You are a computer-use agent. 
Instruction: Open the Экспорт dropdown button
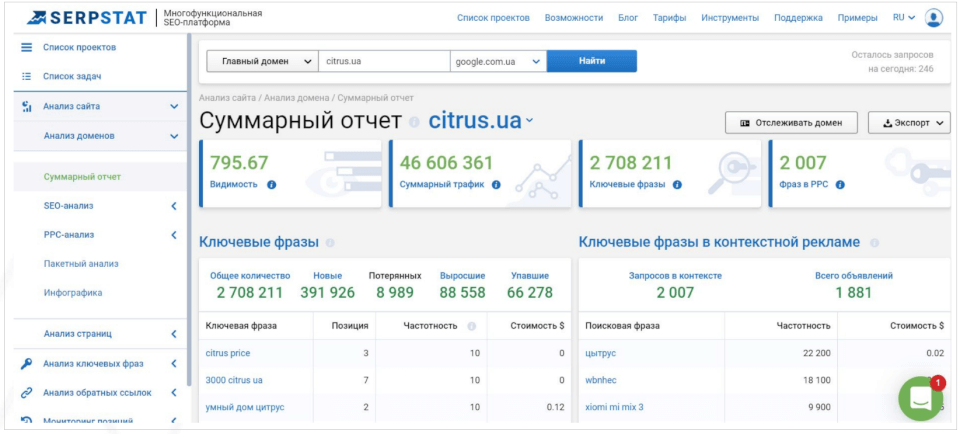[x=909, y=122]
